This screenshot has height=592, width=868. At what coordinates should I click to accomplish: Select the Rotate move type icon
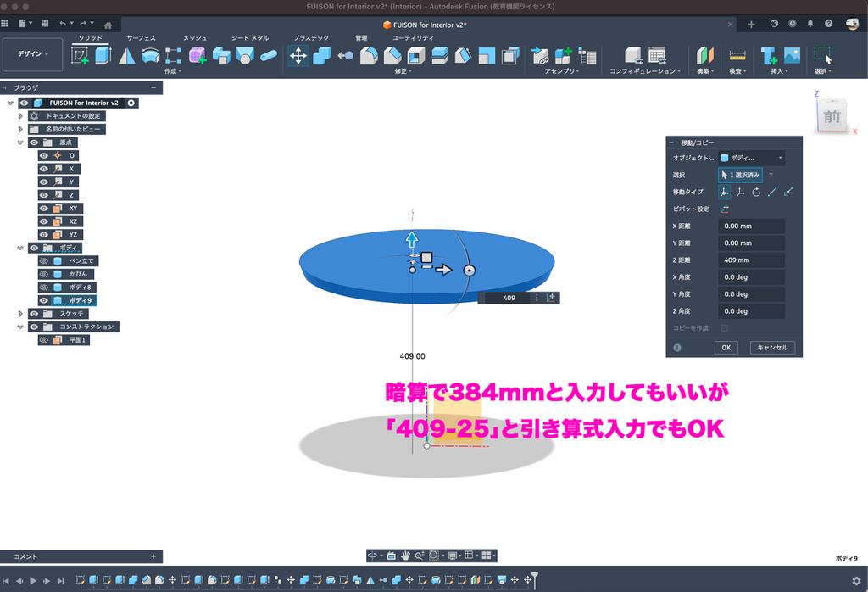click(x=756, y=193)
